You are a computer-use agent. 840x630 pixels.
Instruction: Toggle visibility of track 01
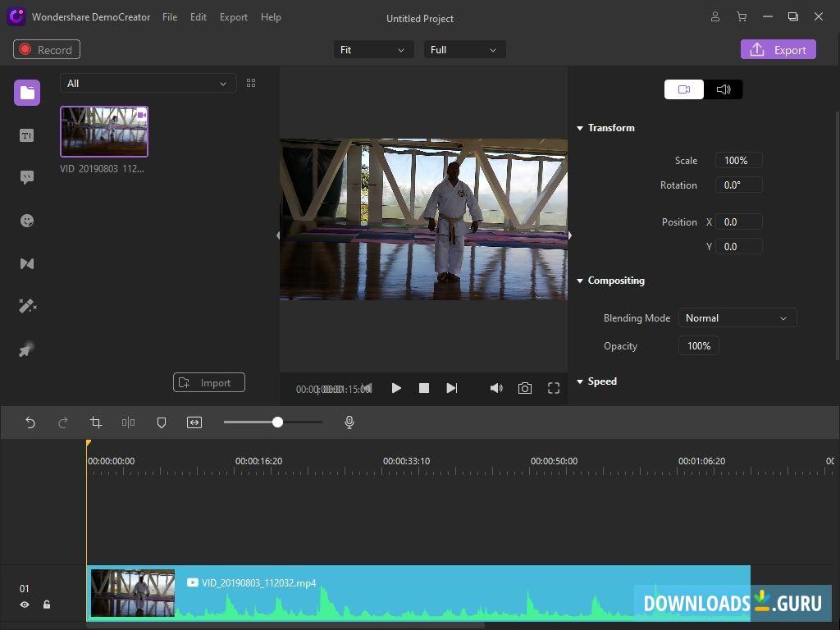(25, 605)
